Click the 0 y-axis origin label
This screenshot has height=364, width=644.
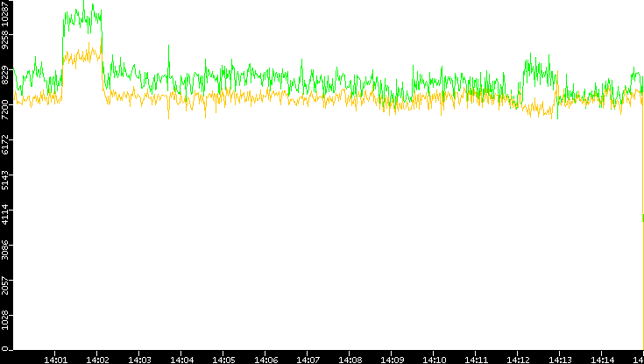pyautogui.click(x=4, y=349)
